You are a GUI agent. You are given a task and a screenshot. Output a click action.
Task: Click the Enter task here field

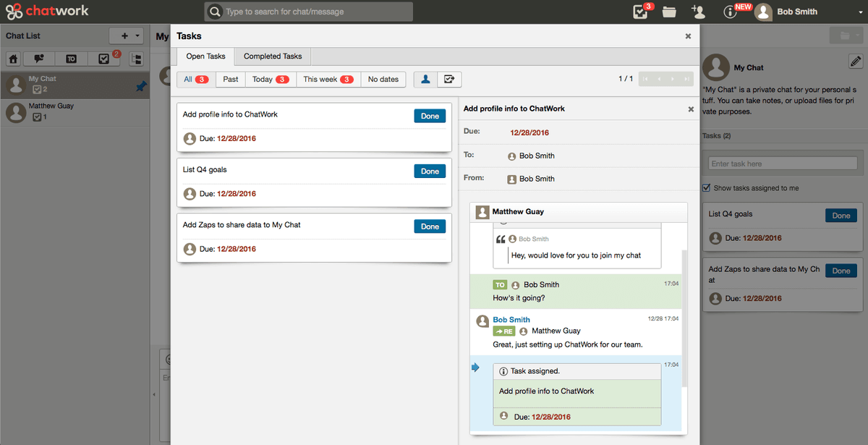point(783,164)
